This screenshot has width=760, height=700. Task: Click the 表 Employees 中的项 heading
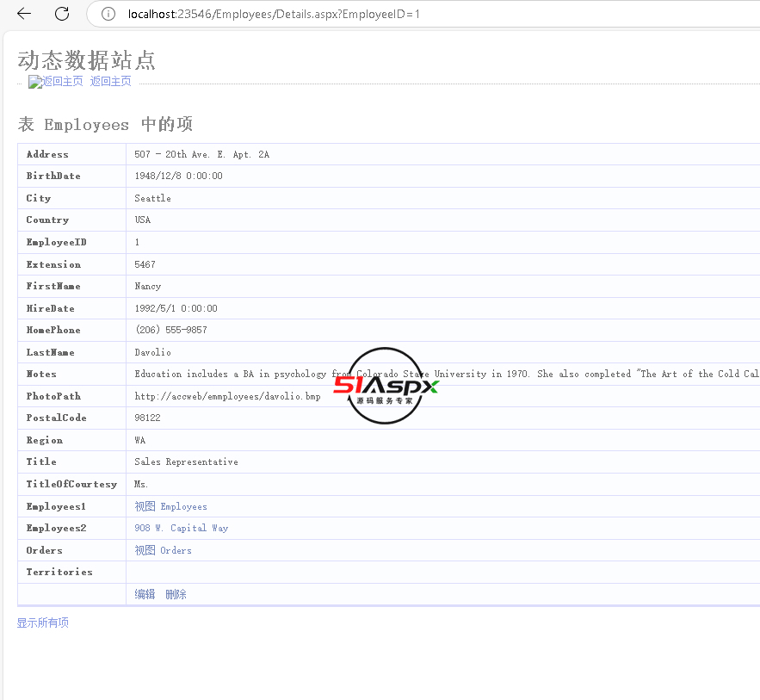tap(105, 124)
